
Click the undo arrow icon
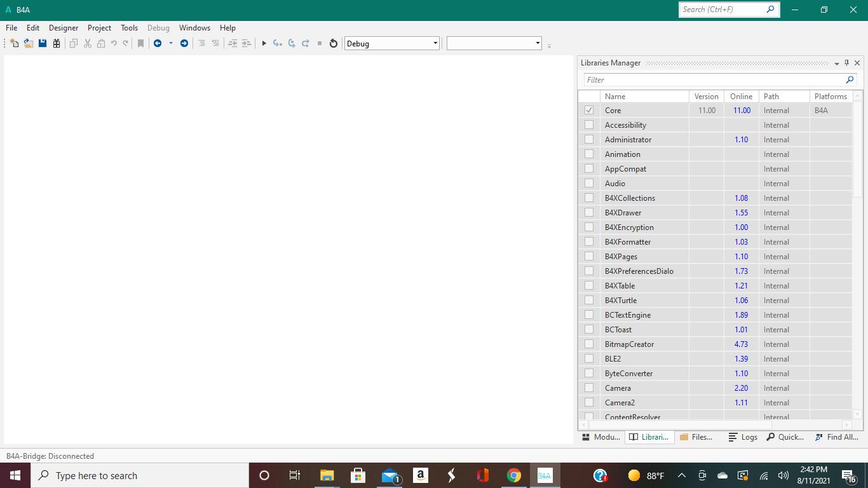tap(114, 43)
